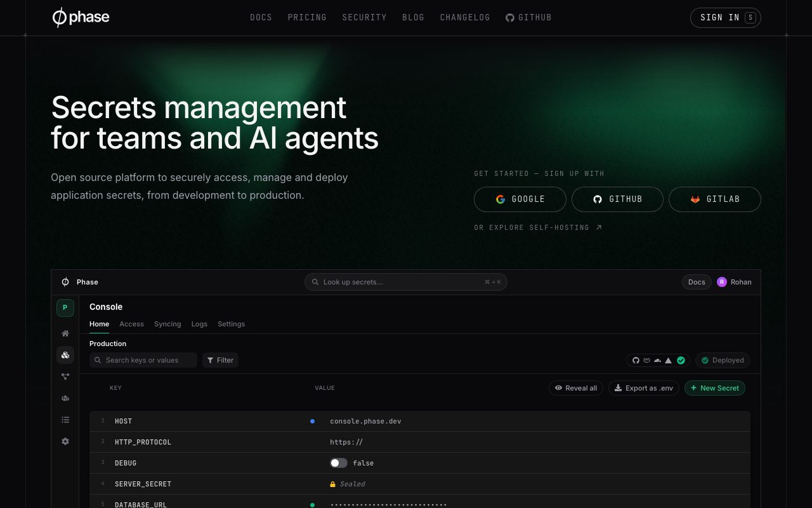Click the green checkmark in the sync pill
This screenshot has width=812, height=508.
point(681,360)
